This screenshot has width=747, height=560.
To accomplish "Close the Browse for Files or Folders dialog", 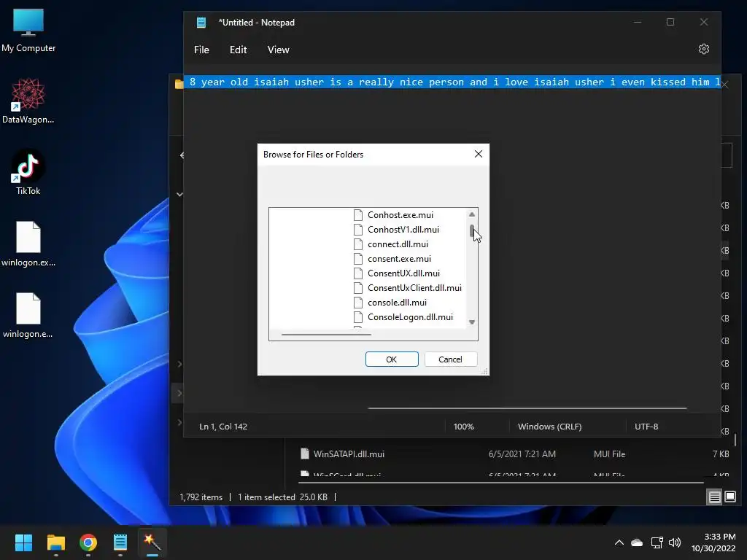I will [479, 154].
